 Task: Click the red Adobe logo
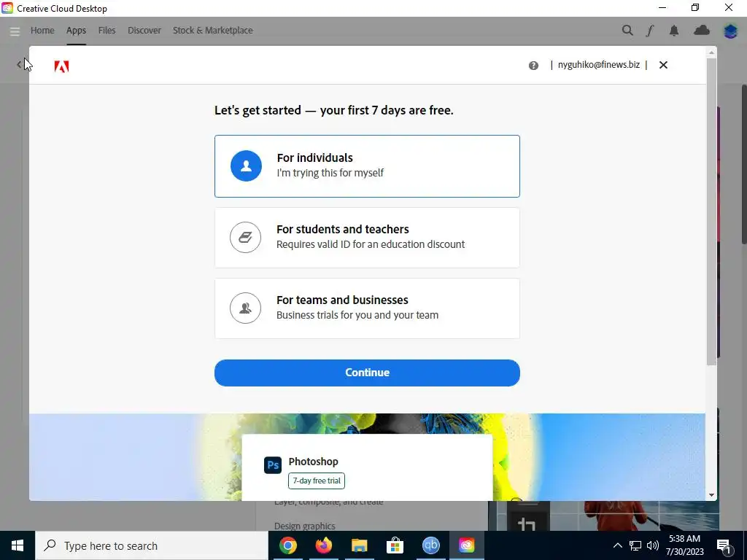(61, 66)
